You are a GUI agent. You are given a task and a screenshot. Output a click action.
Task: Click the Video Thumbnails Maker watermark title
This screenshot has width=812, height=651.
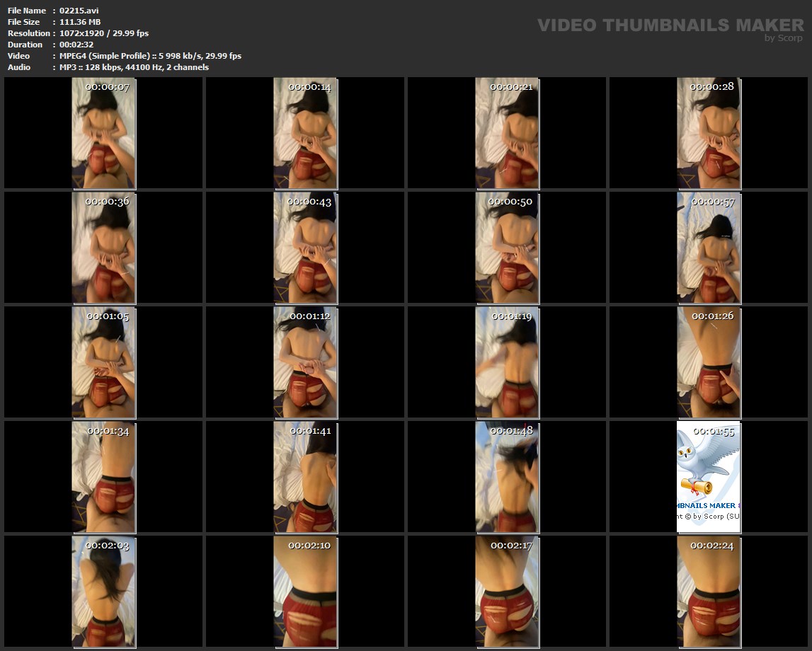670,25
